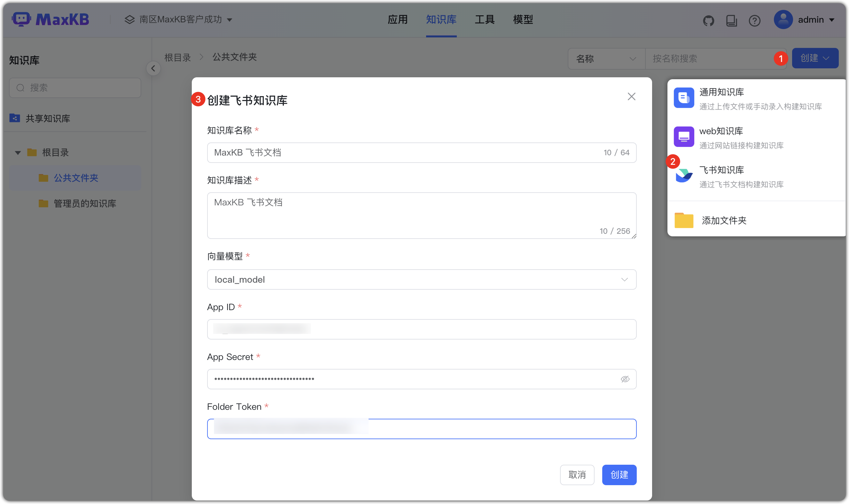The height and width of the screenshot is (504, 849).
Task: Open the top-right 创建 dropdown button
Action: pos(815,58)
